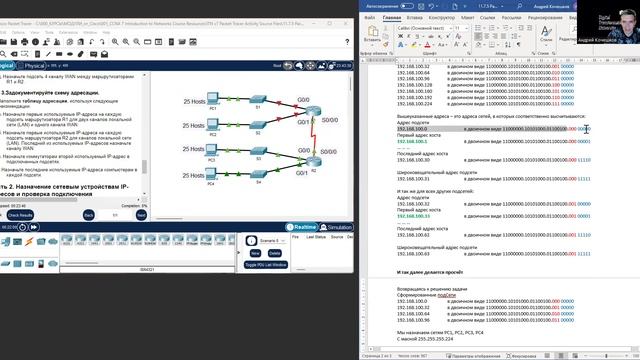640x360 pixels.
Task: Center-align the paragraph in Word
Action: (486, 36)
